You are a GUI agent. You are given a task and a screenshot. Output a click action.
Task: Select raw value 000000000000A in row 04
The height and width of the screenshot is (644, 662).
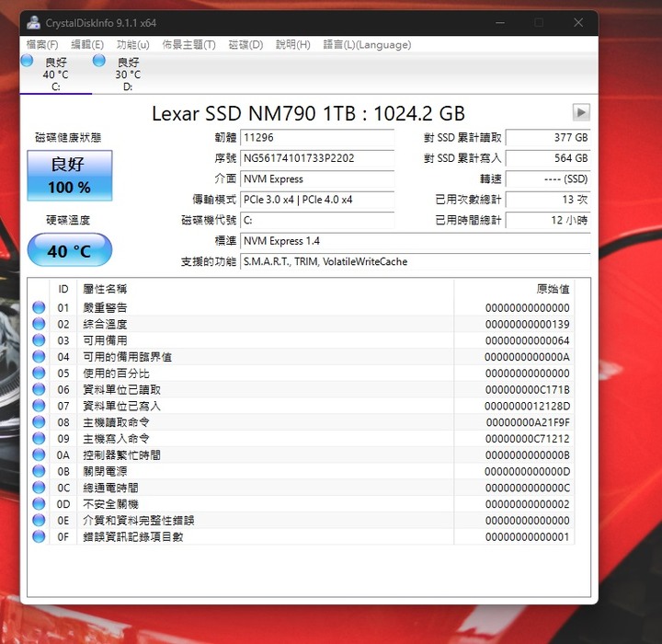click(x=528, y=357)
